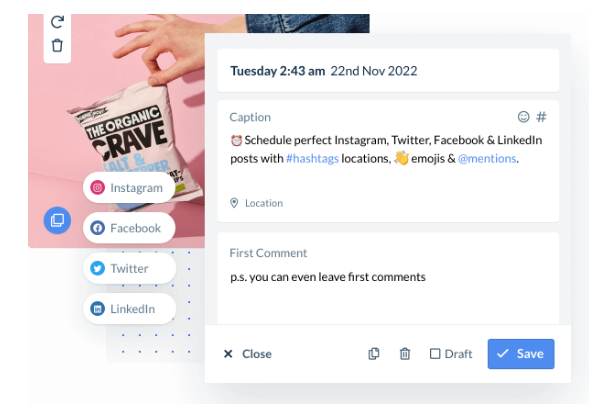
Task: Click the @mentions link in caption
Action: tap(487, 159)
